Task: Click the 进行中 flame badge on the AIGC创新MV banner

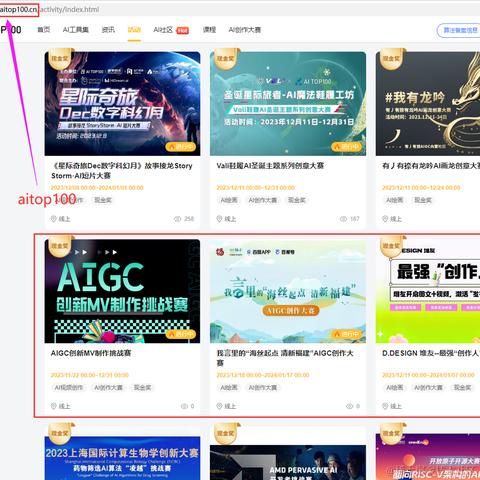Action: (x=181, y=334)
